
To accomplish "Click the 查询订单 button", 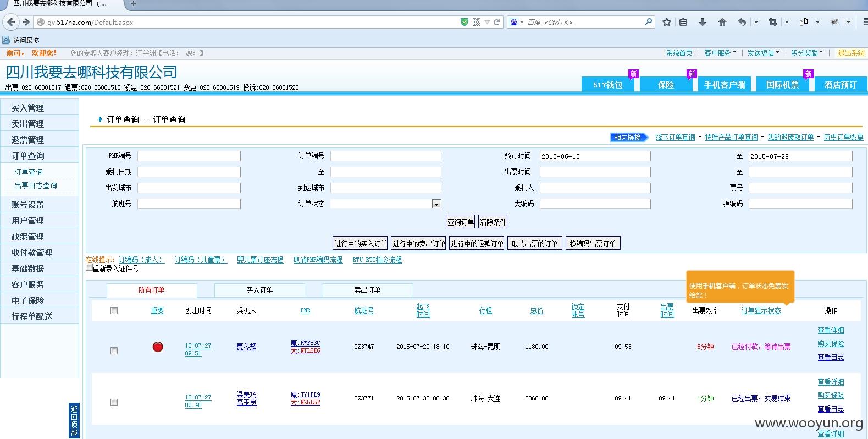I will click(x=460, y=222).
